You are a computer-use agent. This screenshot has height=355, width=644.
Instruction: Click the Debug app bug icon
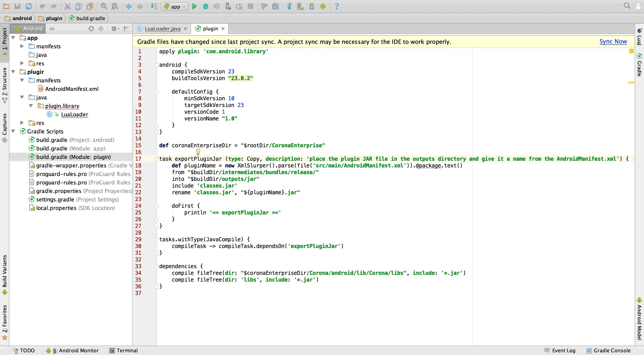tap(205, 6)
